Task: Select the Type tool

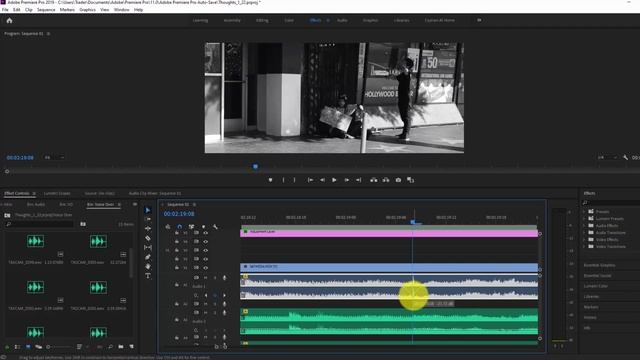Action: click(148, 276)
